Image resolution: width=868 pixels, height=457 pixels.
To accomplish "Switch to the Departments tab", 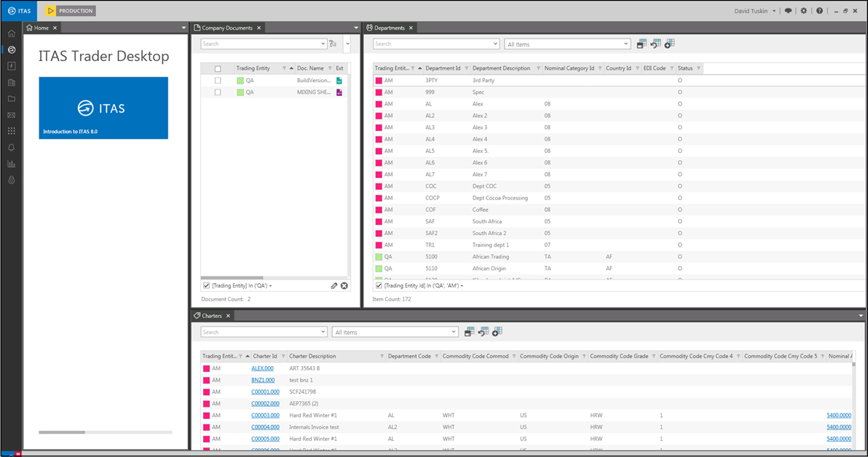I will pyautogui.click(x=389, y=28).
